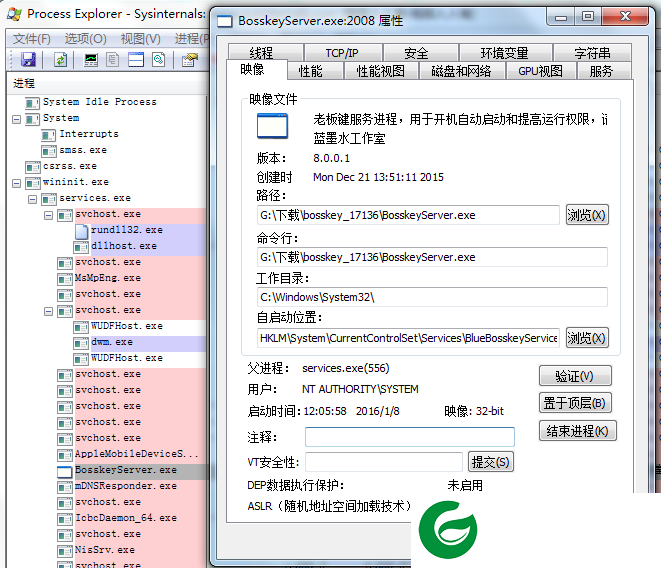Screen dimensions: 661x568
Task: Click the 命令行 command line field
Action: coord(432,257)
